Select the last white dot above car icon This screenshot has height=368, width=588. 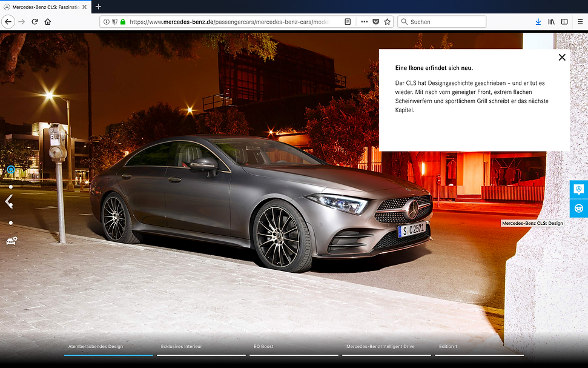click(11, 222)
